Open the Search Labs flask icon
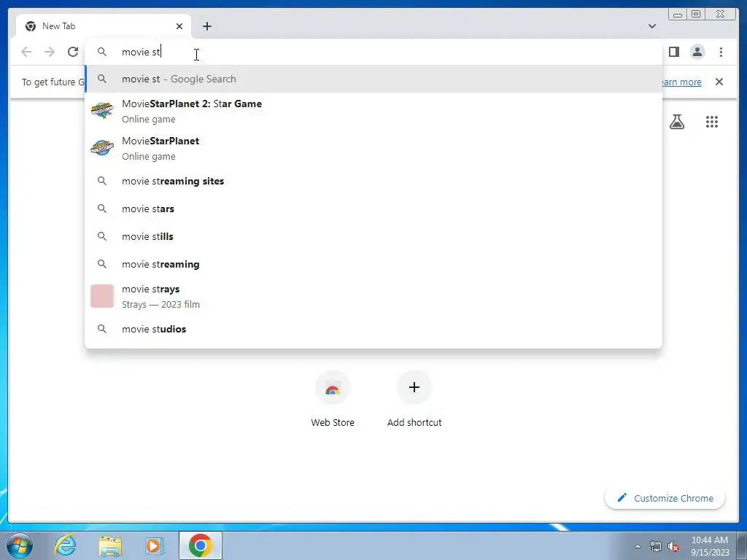This screenshot has width=747, height=560. (x=676, y=122)
